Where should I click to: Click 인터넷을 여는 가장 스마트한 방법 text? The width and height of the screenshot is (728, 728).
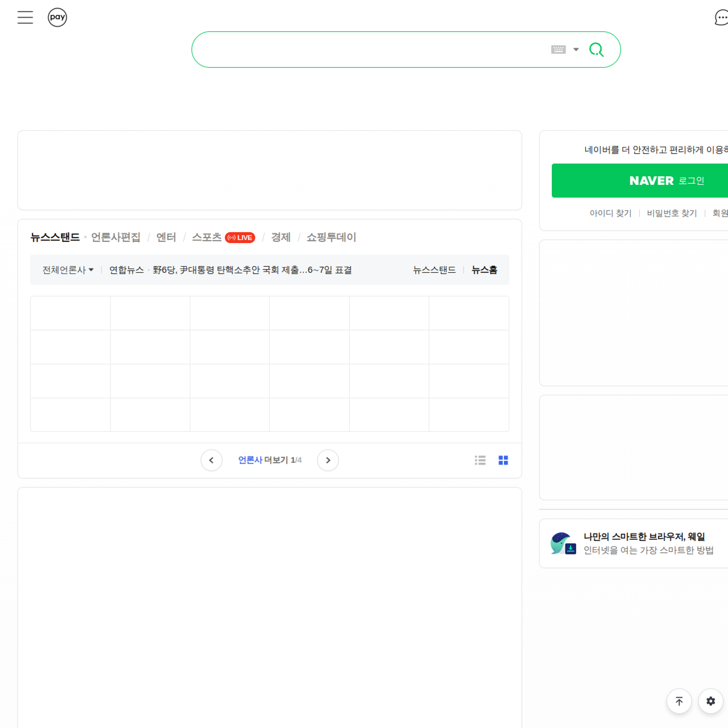(x=649, y=550)
